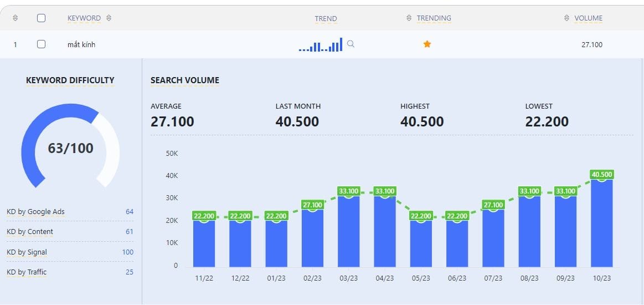
Task: Sort table by KEYWORD column header
Action: tap(84, 18)
